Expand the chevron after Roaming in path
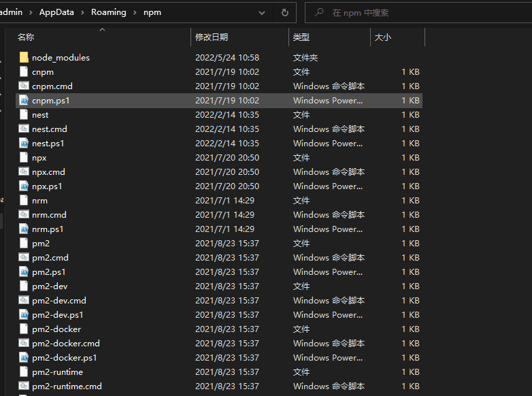The image size is (532, 396). point(135,12)
